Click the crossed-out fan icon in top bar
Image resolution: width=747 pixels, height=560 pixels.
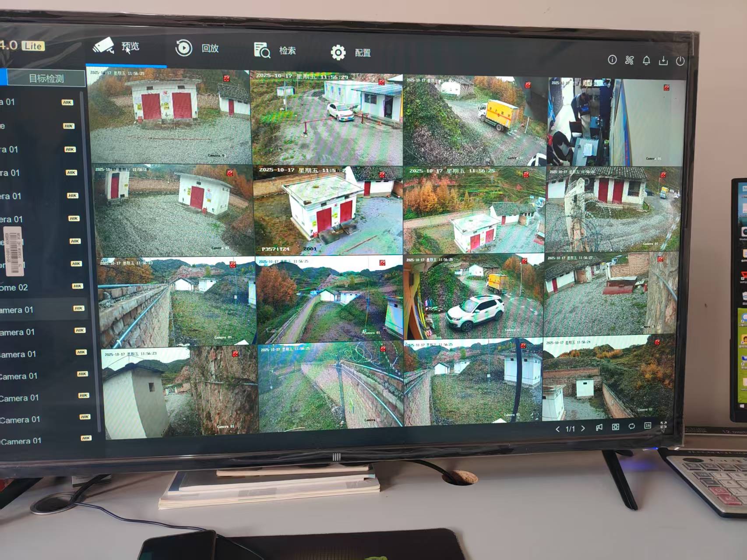pyautogui.click(x=629, y=60)
